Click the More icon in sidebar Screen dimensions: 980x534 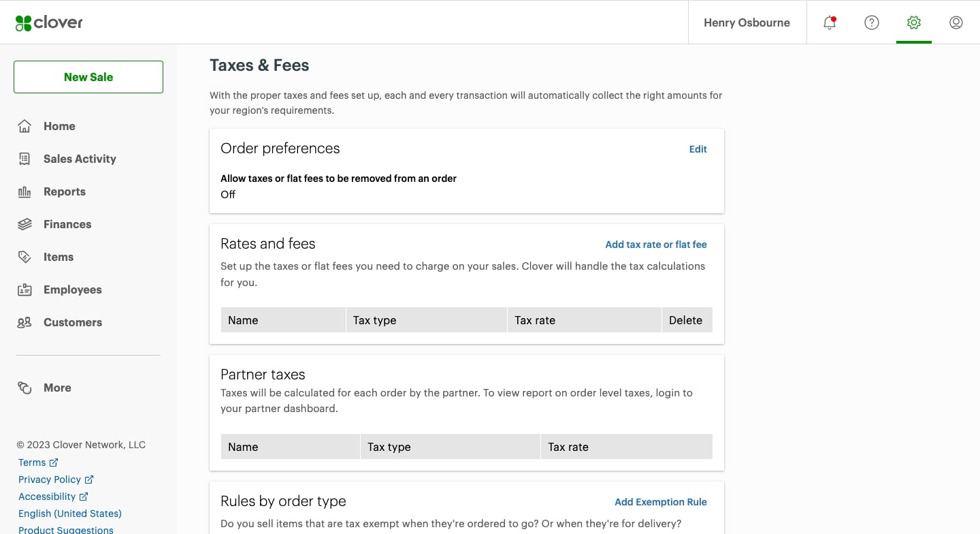tap(24, 388)
